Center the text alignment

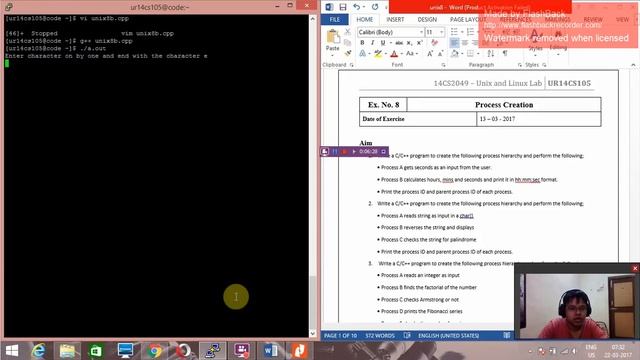(x=465, y=42)
